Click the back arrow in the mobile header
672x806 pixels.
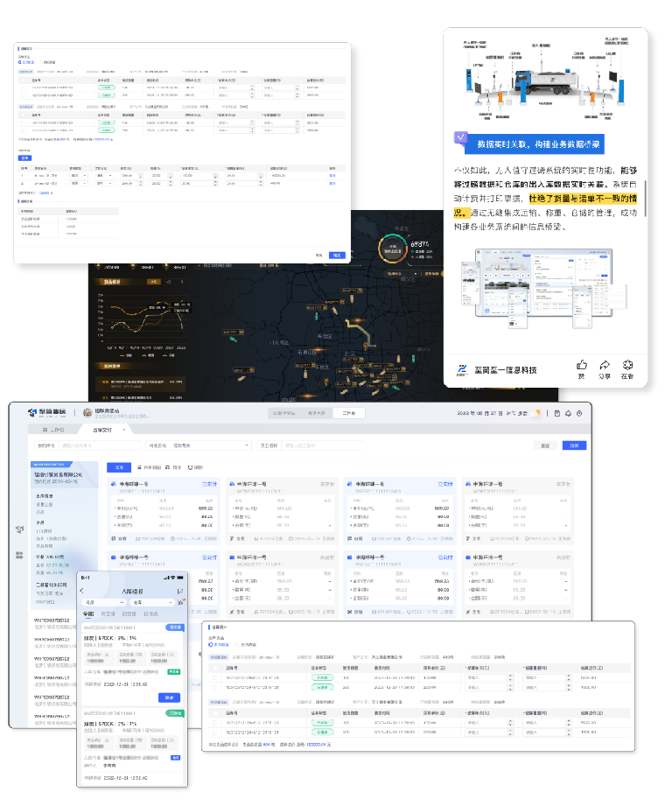pos(82,591)
